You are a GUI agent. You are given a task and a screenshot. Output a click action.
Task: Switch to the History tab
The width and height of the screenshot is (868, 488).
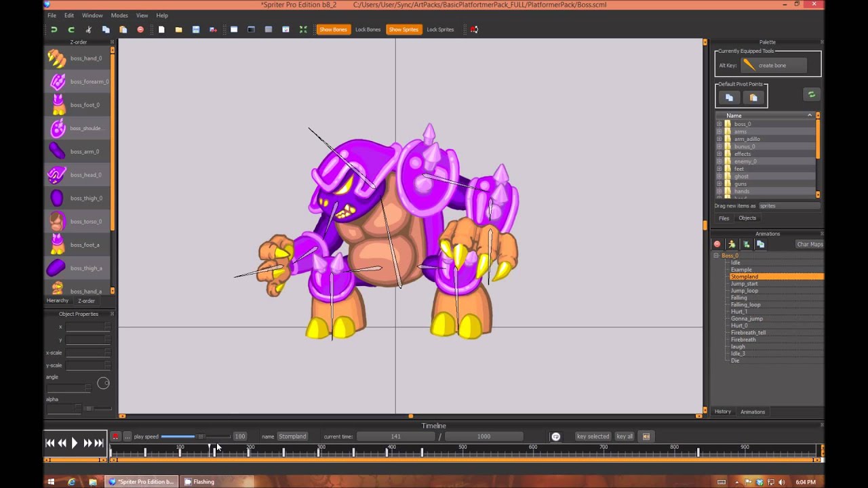[x=723, y=411]
